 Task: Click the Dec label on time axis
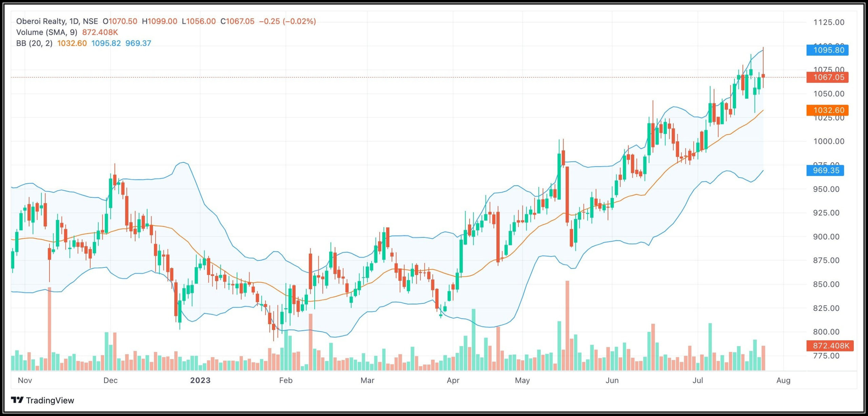coord(111,380)
